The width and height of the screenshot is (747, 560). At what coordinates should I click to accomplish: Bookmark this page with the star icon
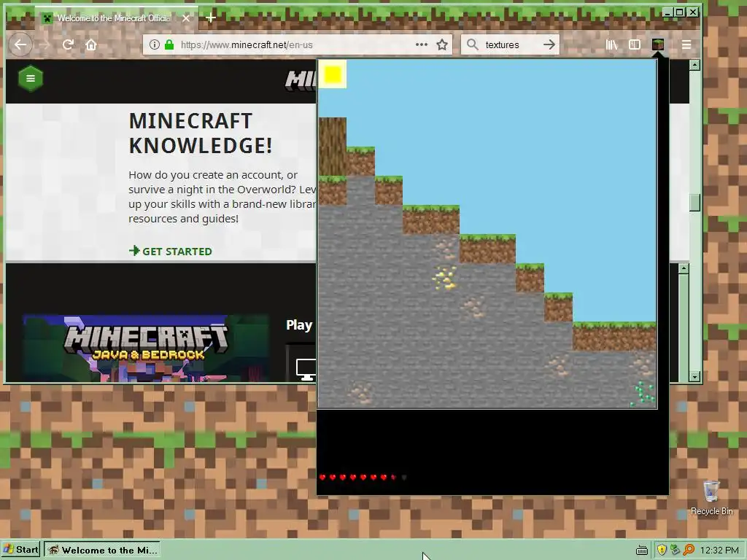click(442, 44)
